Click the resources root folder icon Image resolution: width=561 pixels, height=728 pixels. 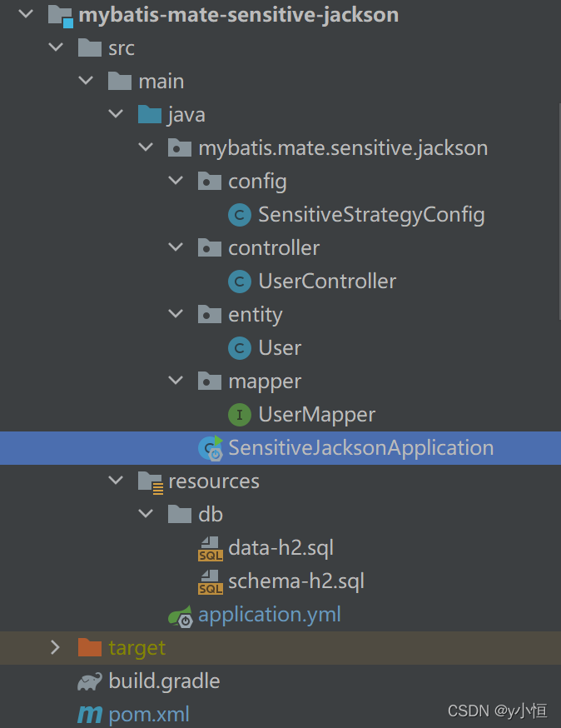click(151, 482)
